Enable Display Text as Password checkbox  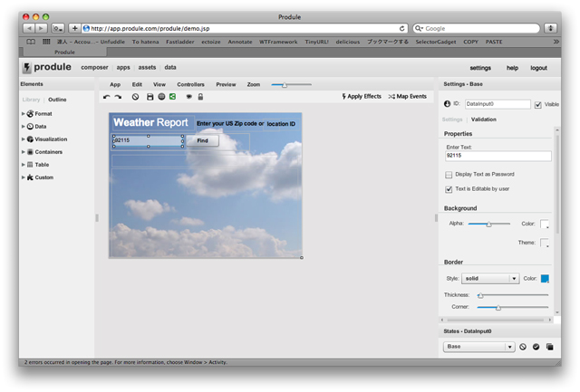pyautogui.click(x=449, y=175)
